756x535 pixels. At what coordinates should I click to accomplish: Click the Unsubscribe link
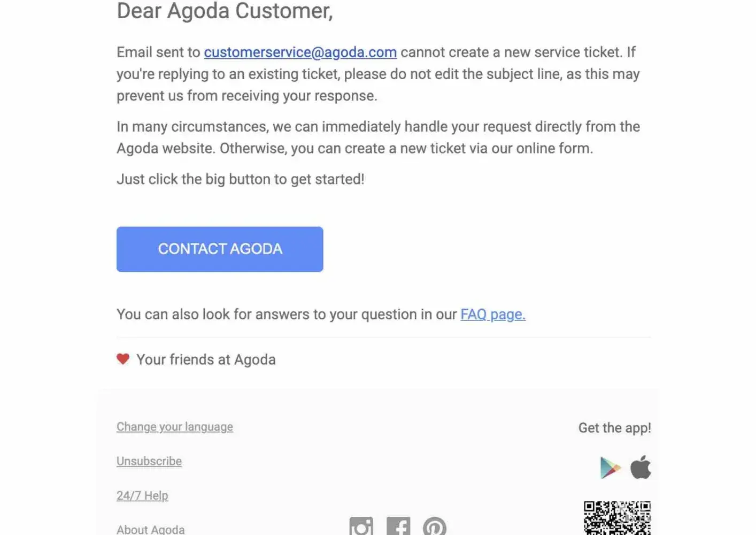coord(149,461)
